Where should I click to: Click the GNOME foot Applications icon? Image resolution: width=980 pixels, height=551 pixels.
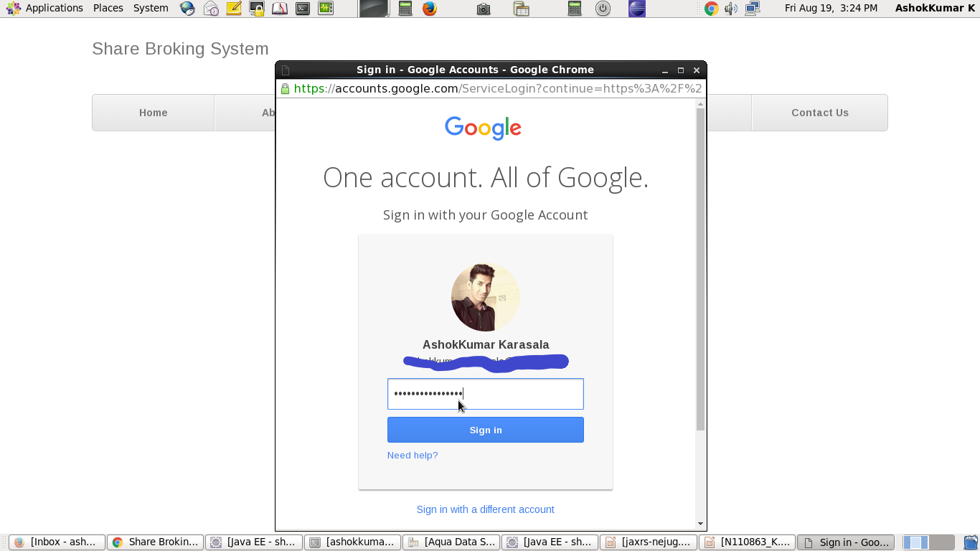click(x=14, y=9)
